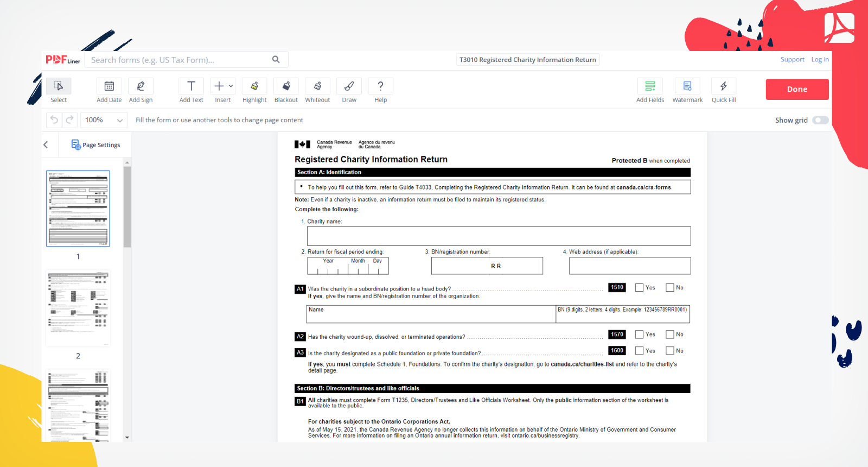Click the T3010 document title field
Image resolution: width=868 pixels, height=467 pixels.
point(527,60)
